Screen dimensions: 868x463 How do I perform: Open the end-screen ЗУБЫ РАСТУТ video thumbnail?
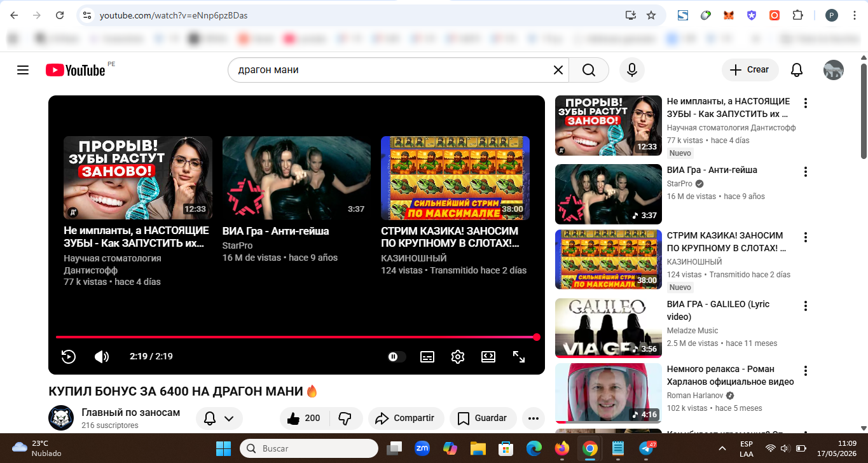click(138, 178)
